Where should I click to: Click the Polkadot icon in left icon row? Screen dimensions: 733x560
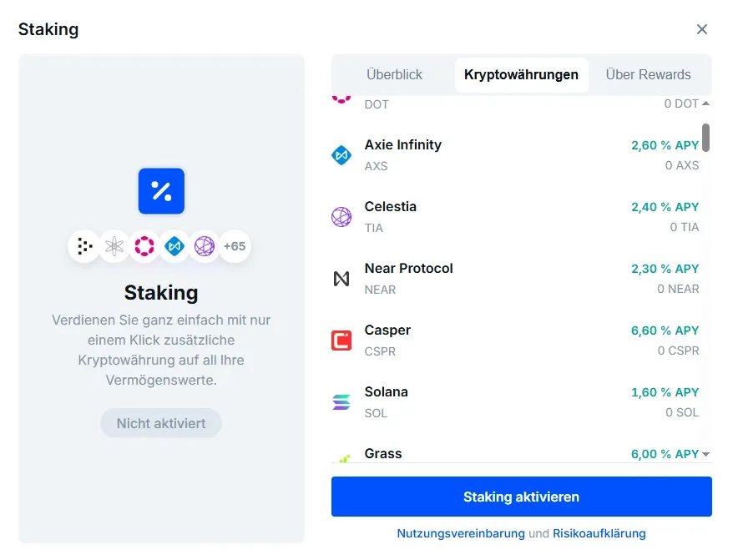coord(144,246)
